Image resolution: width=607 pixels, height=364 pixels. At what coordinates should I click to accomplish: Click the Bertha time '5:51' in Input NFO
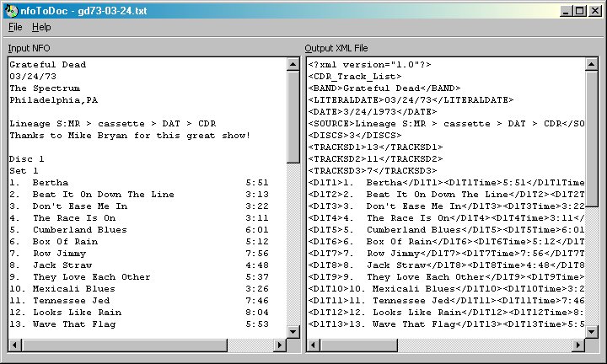pyautogui.click(x=257, y=183)
